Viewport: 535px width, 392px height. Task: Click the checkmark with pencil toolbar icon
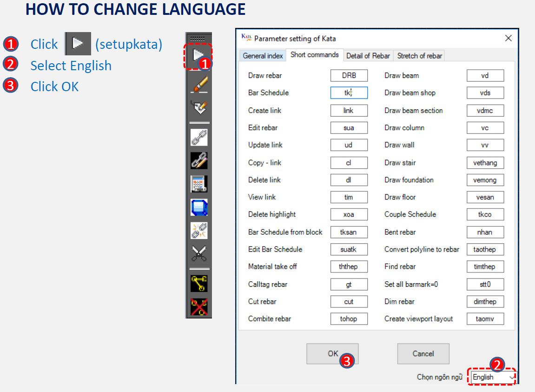[x=199, y=107]
